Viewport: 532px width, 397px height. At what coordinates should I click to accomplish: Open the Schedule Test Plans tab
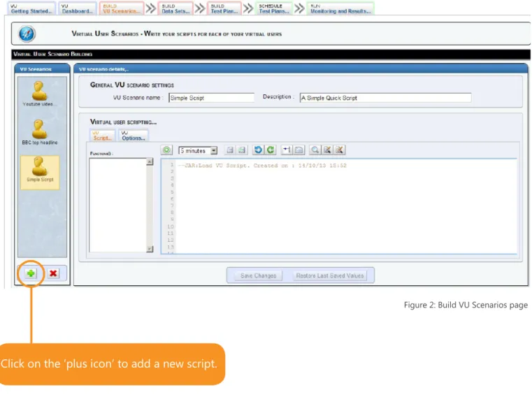click(x=274, y=8)
